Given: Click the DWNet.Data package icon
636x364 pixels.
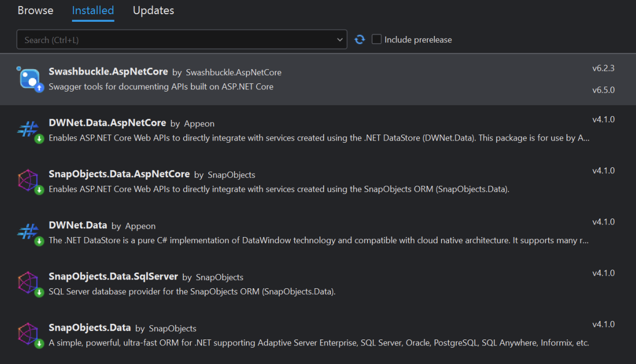Looking at the screenshot, I should click(x=28, y=232).
